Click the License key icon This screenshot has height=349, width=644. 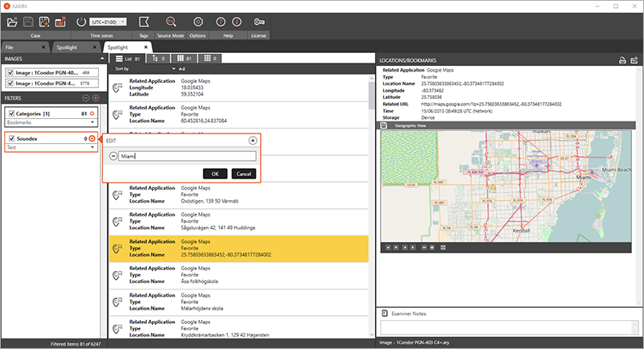pyautogui.click(x=258, y=22)
